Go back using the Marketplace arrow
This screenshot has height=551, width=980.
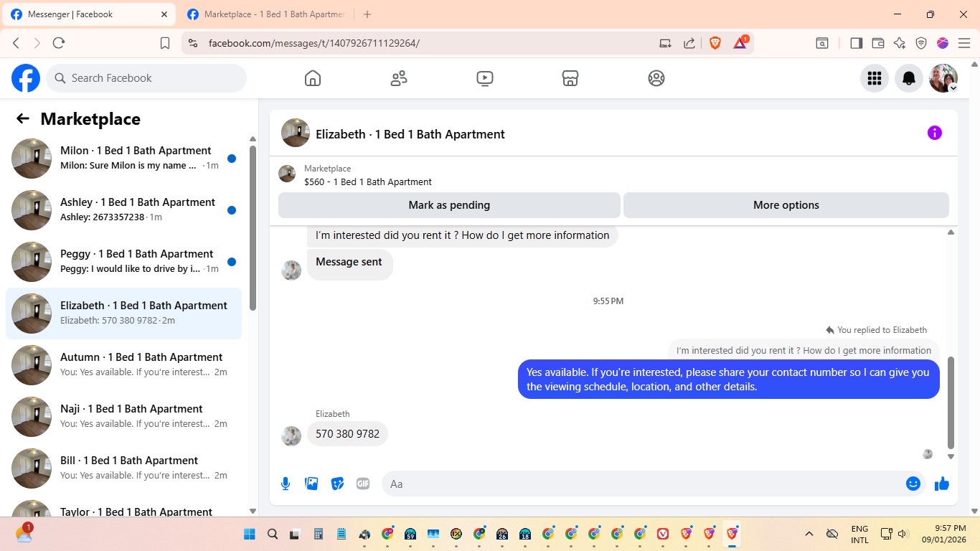pyautogui.click(x=23, y=119)
